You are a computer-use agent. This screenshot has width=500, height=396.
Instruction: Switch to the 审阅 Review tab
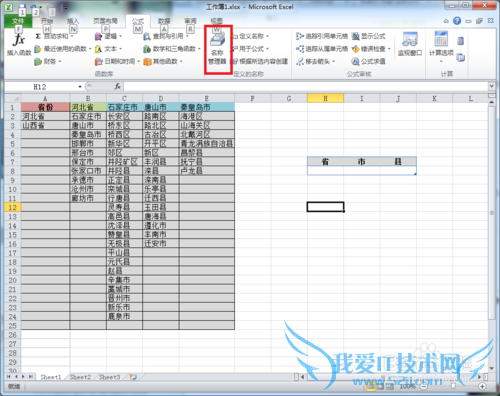point(190,21)
